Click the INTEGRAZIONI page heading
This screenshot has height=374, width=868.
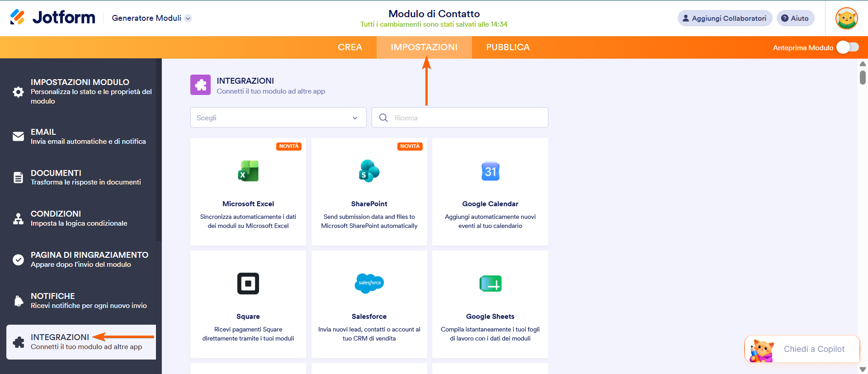pos(245,81)
